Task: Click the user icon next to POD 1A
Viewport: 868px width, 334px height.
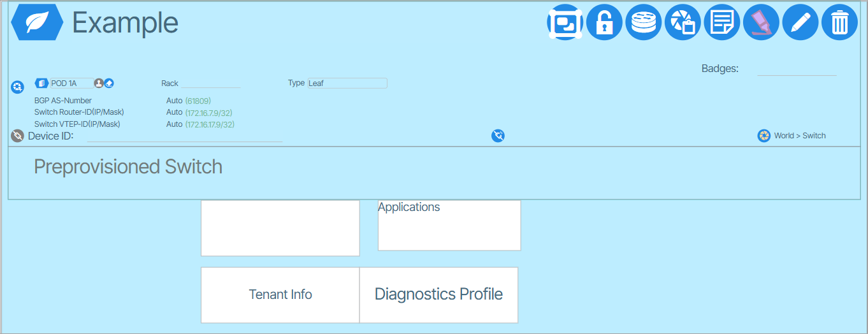Action: [x=99, y=83]
